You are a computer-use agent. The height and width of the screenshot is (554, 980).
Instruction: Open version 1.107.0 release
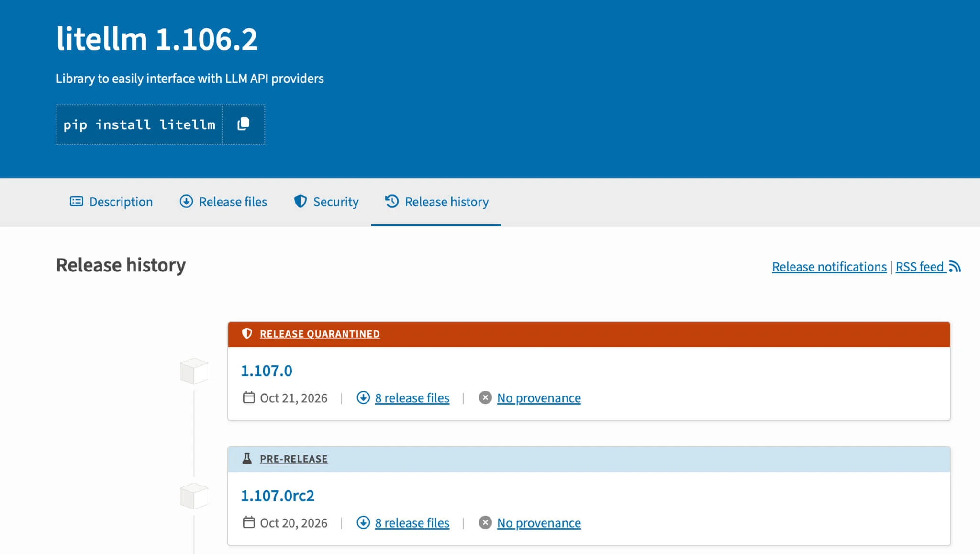(267, 371)
